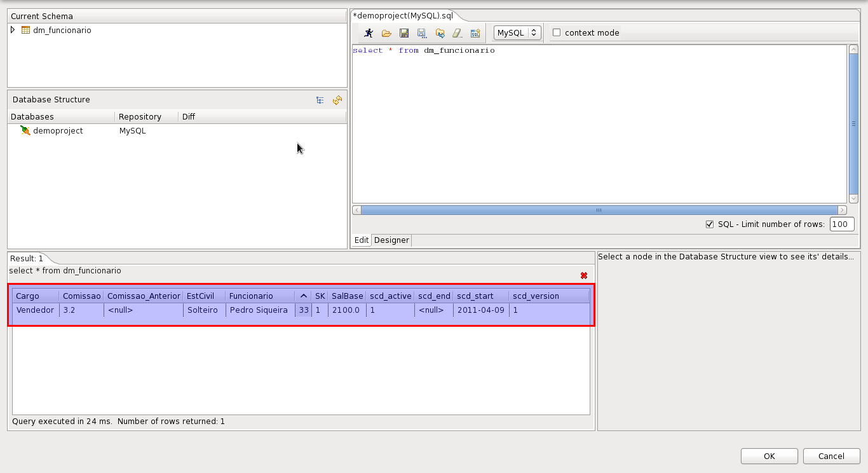This screenshot has width=868, height=473.
Task: Click the sort arrow column header in results
Action: pos(303,296)
